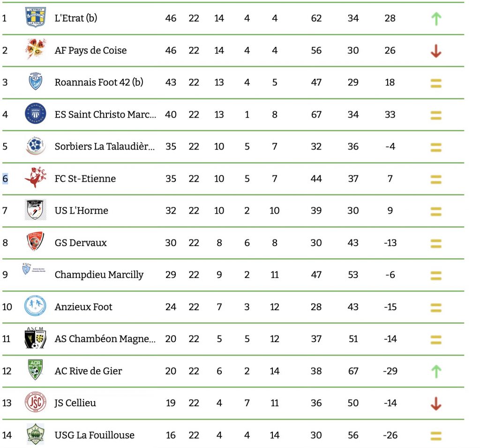Click AC Rive de Gier green shield
This screenshot has width=480, height=448.
[x=35, y=370]
